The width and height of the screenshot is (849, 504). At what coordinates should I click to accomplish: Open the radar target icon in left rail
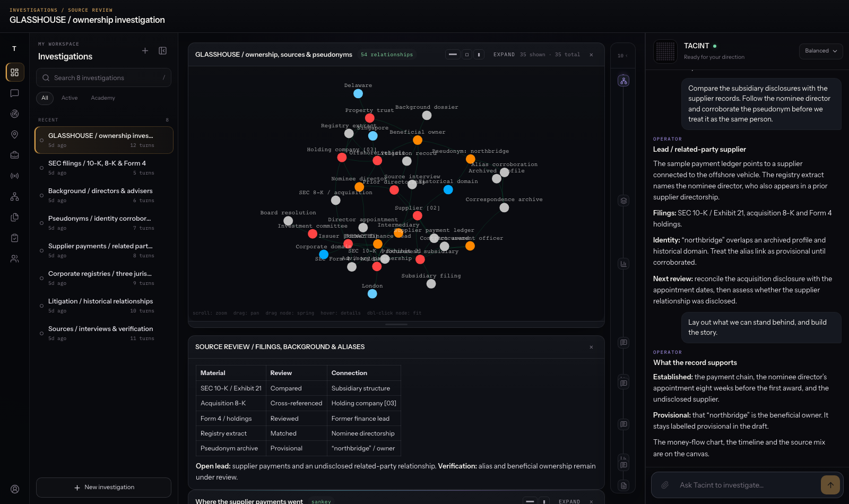15,114
